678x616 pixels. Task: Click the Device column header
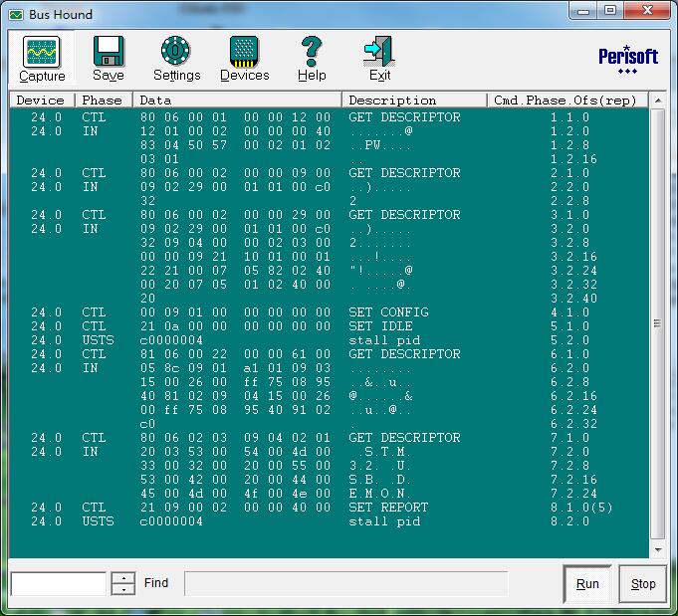pyautogui.click(x=42, y=101)
